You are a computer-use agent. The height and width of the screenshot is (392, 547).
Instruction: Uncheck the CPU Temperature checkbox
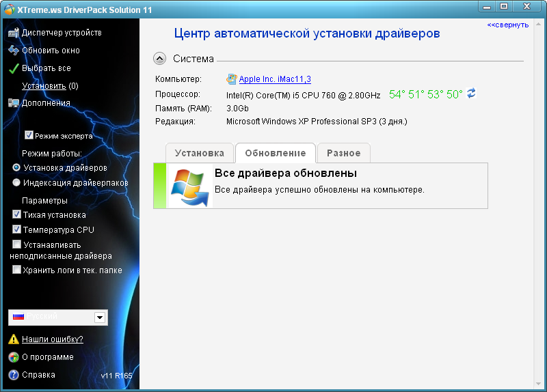(16, 229)
